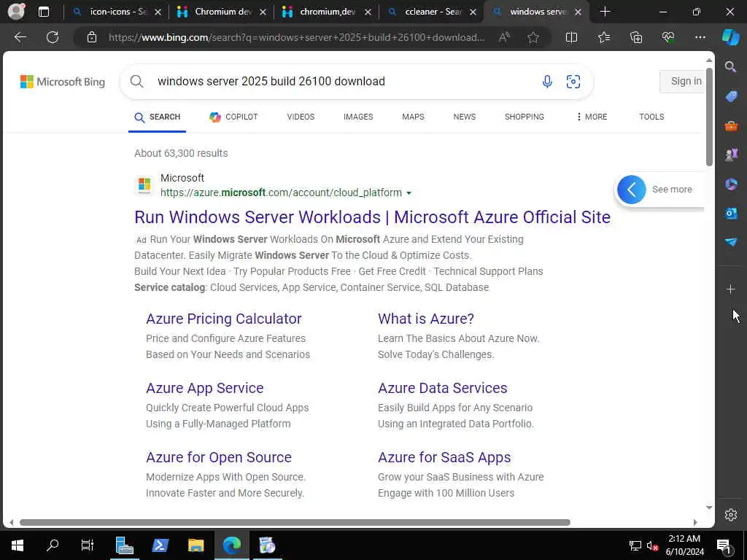Image resolution: width=747 pixels, height=560 pixels.
Task: Open Copilot icon in Edge toolbar
Action: [x=730, y=37]
